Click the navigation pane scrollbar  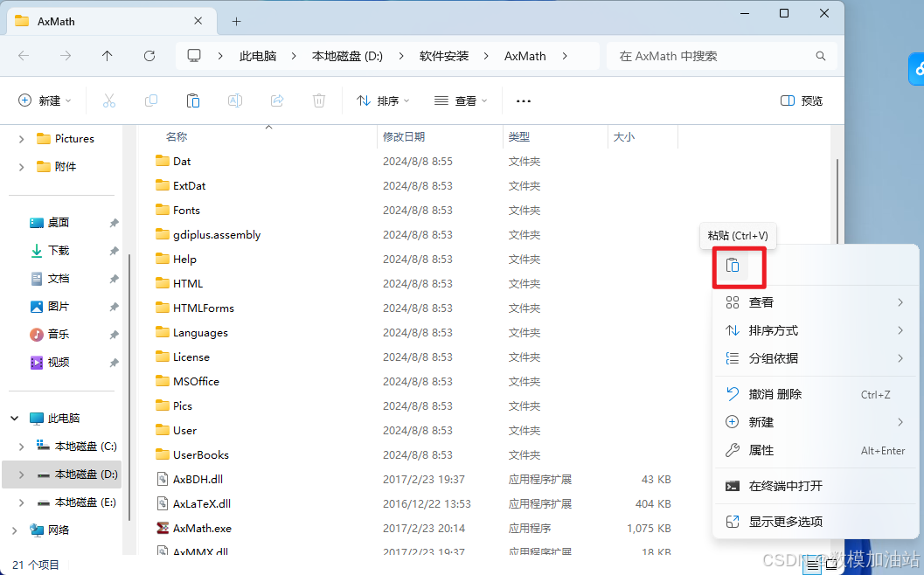click(129, 386)
